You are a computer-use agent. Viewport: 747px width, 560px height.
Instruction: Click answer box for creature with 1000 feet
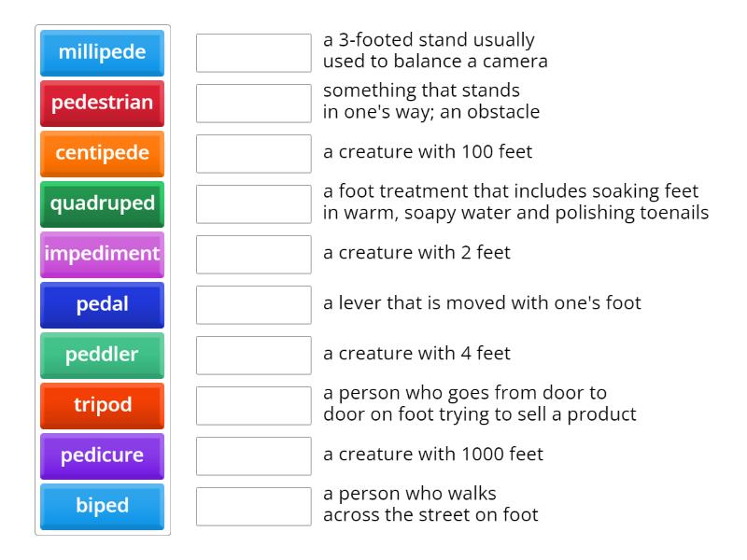click(x=254, y=456)
